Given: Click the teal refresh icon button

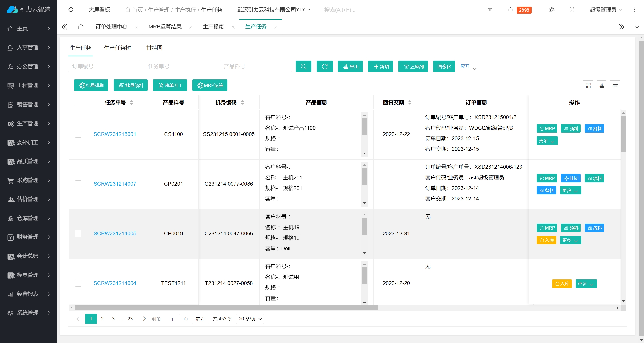Looking at the screenshot, I should 324,66.
